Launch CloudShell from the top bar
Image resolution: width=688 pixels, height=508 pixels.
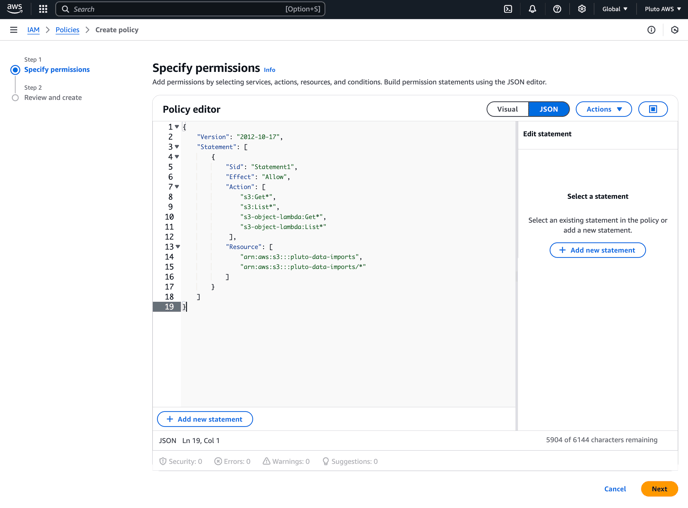(508, 9)
